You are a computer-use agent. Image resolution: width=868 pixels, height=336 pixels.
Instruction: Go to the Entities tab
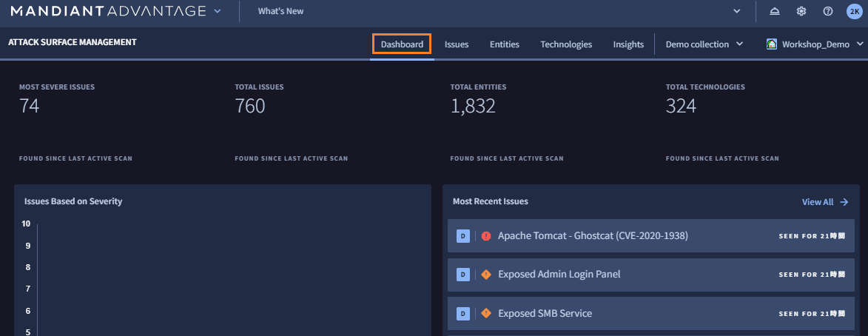coord(505,44)
